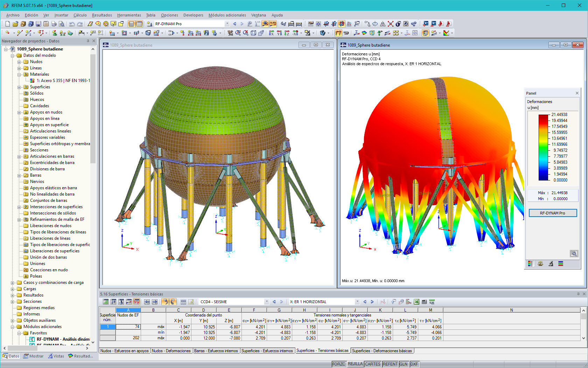This screenshot has width=588, height=368.
Task: Expand the Barras tree item
Action: pyautogui.click(x=20, y=175)
